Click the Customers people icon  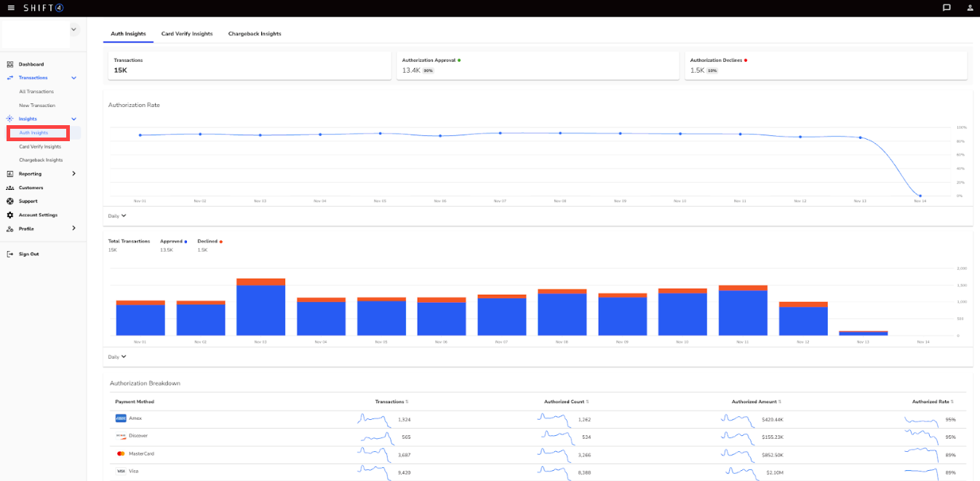[x=10, y=188]
